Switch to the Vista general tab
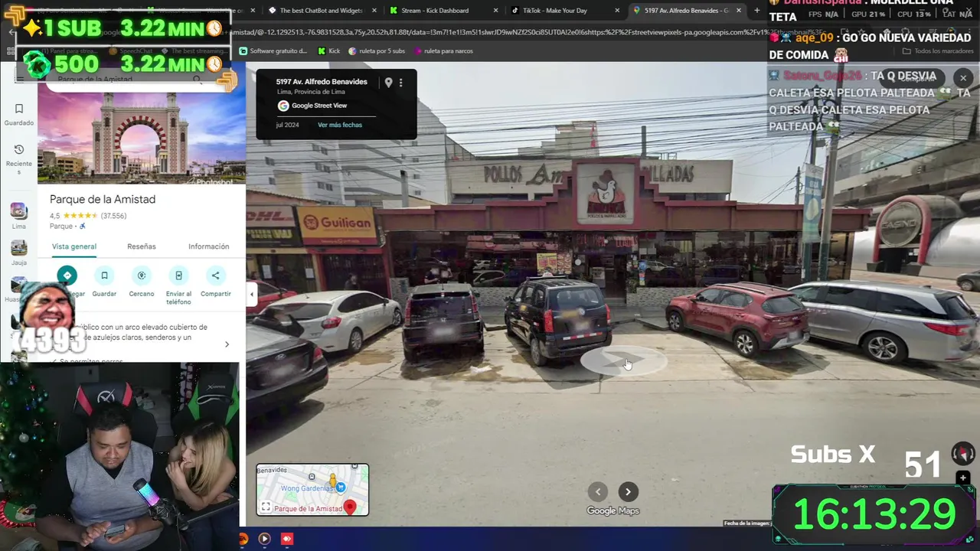This screenshot has width=980, height=551. [74, 246]
